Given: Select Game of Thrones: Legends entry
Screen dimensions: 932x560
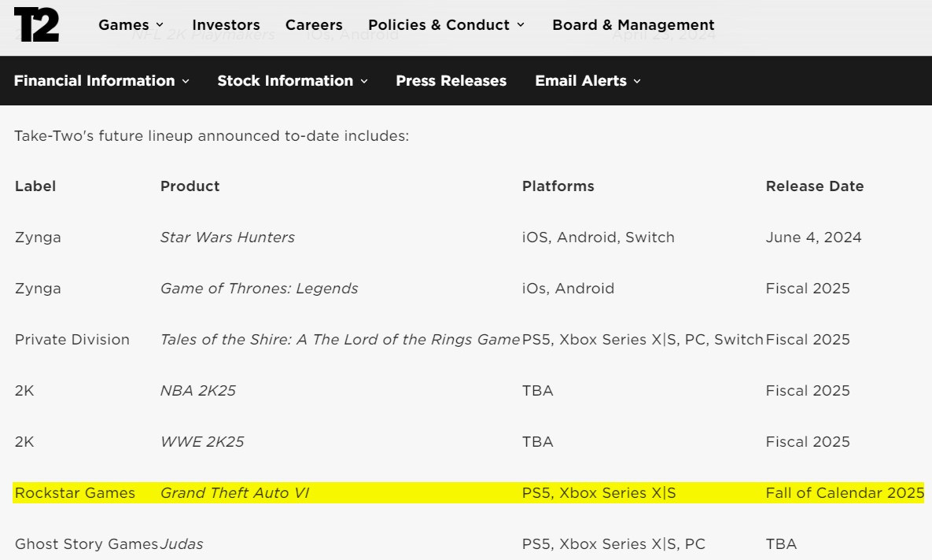Looking at the screenshot, I should click(259, 289).
